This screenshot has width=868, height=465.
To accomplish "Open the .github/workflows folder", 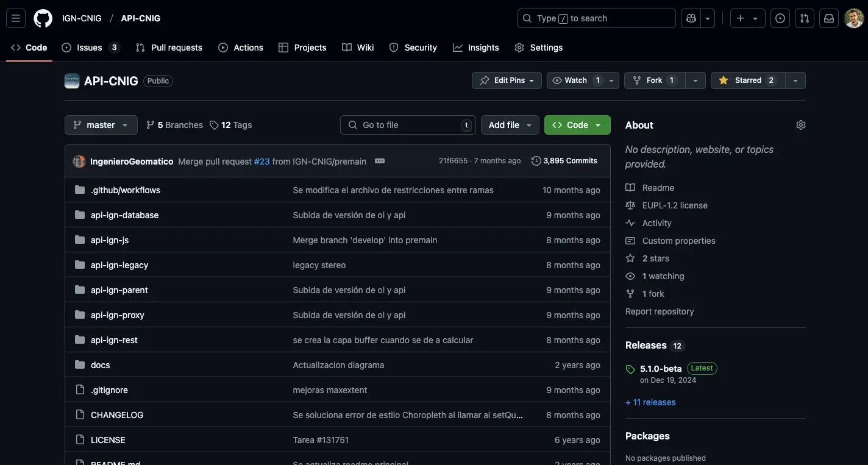I will 126,190.
